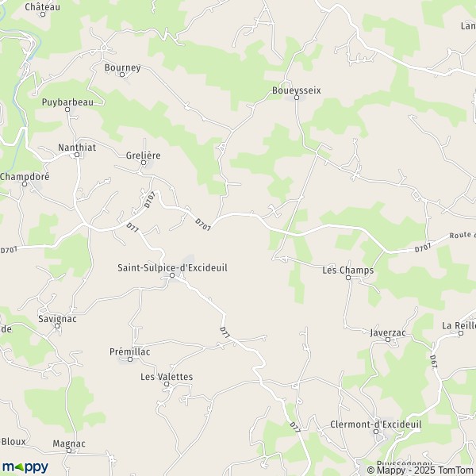This screenshot has width=476, height=476.
Task: Click the Champdoré locality marker
Action: pyautogui.click(x=25, y=184)
